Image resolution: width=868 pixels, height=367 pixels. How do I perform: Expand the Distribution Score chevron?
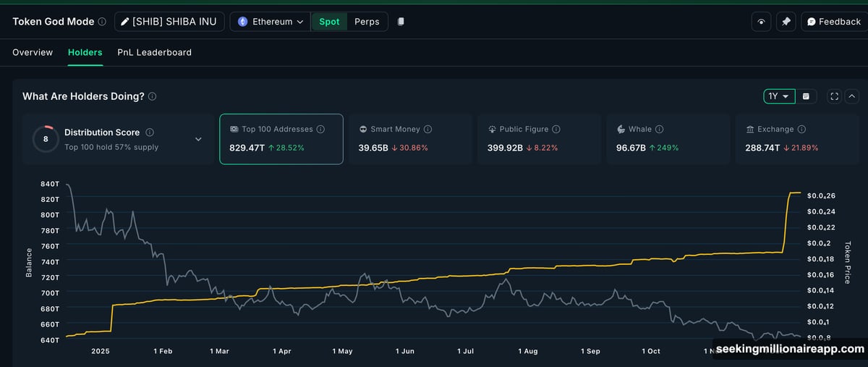coord(198,139)
